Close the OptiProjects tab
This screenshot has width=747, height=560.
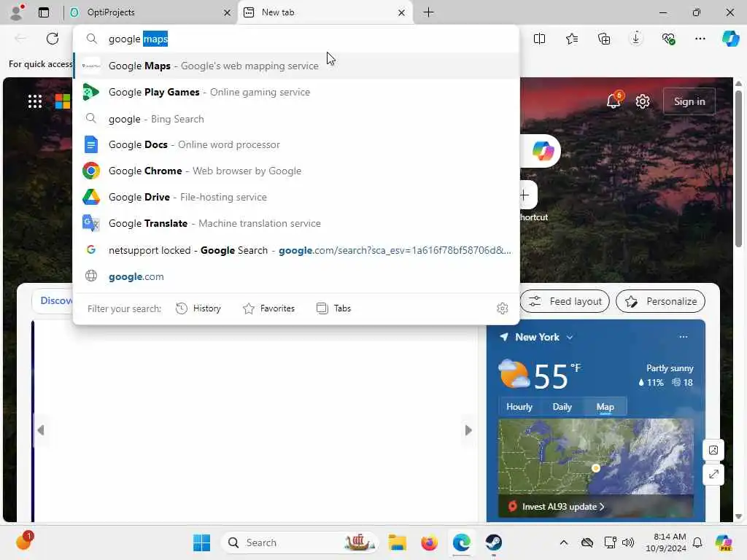[228, 13]
